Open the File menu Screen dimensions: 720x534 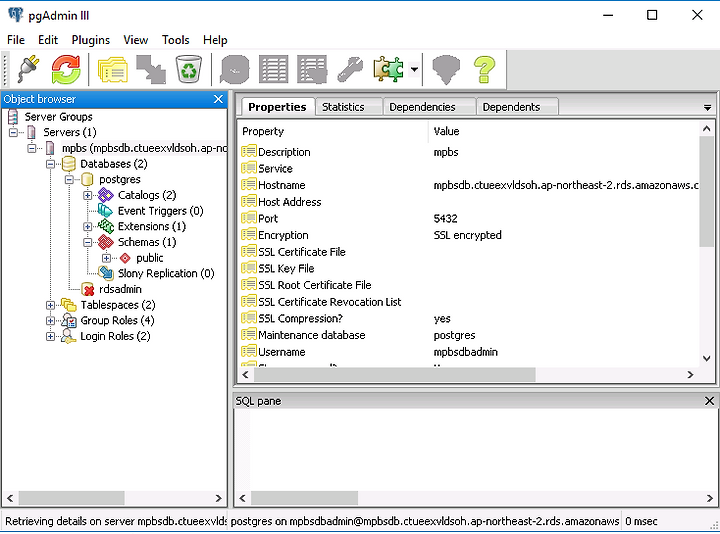(x=16, y=40)
